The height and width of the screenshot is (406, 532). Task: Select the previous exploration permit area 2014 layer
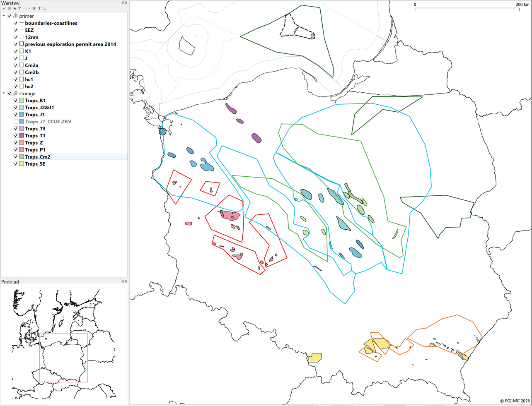coord(70,44)
